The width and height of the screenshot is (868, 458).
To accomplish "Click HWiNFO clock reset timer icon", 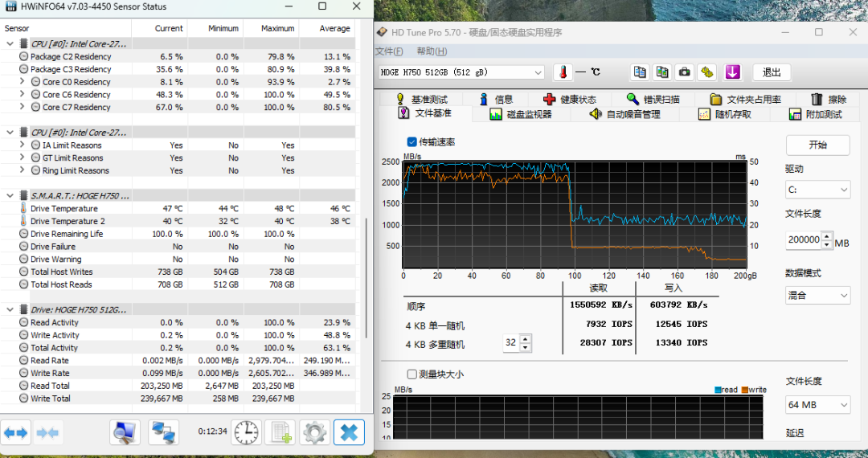I will pos(247,432).
